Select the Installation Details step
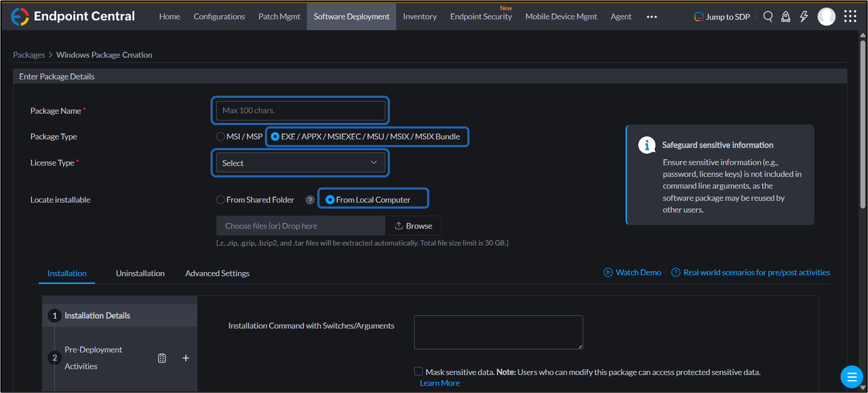Screen dimensions: 868x393 pyautogui.click(x=120, y=316)
